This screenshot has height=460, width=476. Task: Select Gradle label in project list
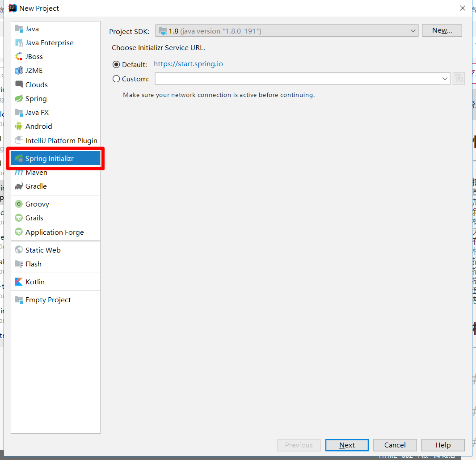coord(36,186)
